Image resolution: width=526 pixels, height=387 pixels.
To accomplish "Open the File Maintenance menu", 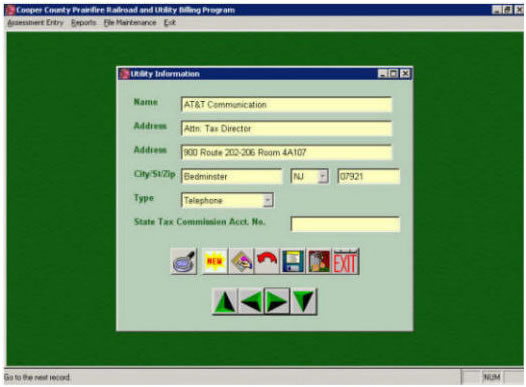I will click(x=130, y=23).
